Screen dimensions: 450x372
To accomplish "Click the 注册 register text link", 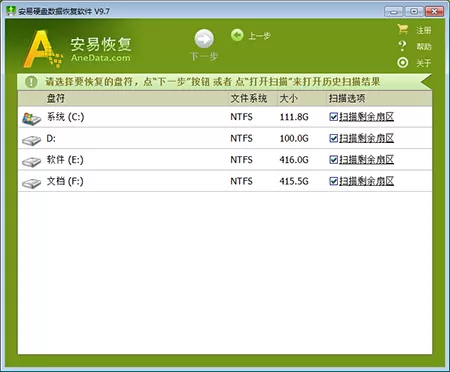I will 423,30.
